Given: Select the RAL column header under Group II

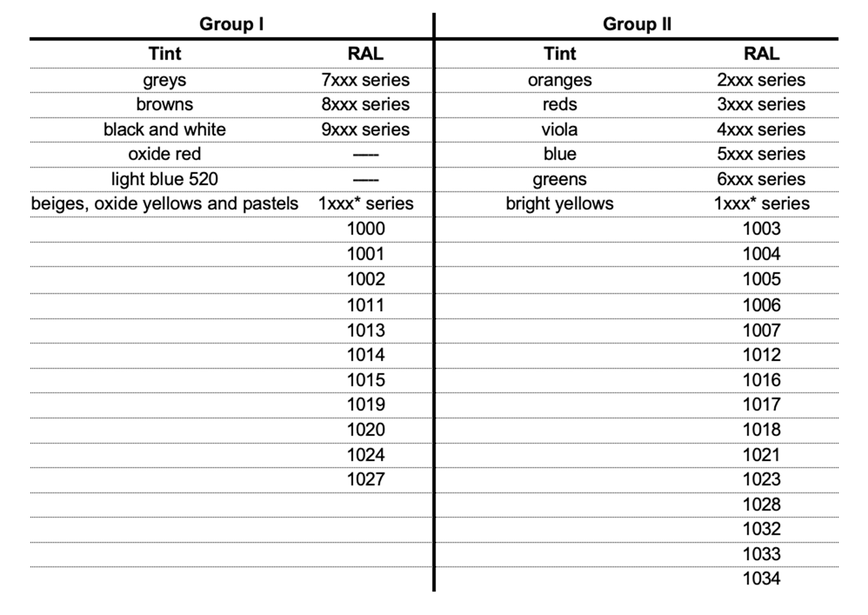Looking at the screenshot, I should tap(761, 54).
